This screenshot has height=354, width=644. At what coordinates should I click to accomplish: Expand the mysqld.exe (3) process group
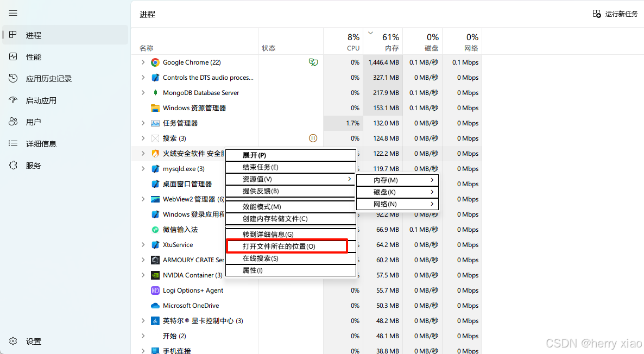[143, 169]
